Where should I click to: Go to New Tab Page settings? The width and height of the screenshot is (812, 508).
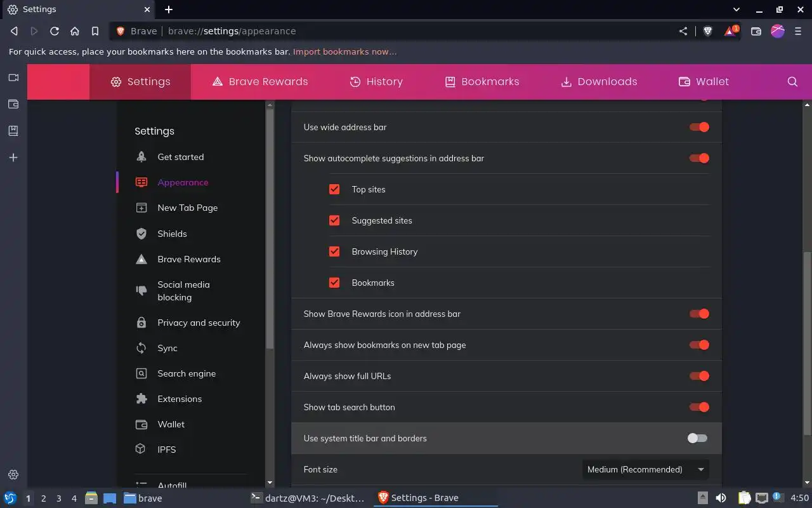[x=188, y=208]
